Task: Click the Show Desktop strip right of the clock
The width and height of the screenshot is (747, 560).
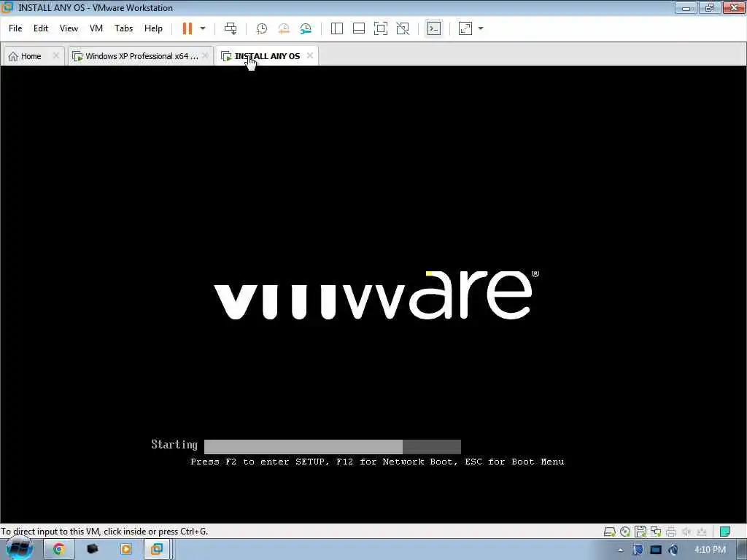Action: pyautogui.click(x=742, y=550)
